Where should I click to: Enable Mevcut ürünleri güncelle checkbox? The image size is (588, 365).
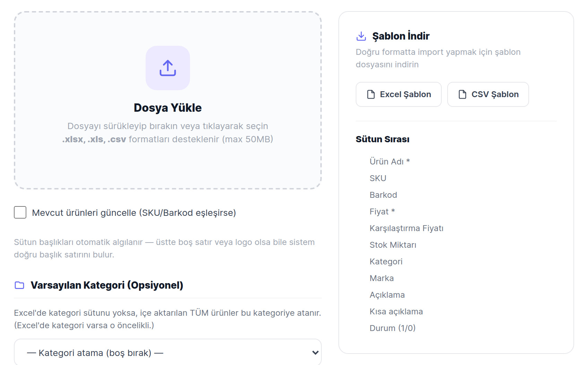click(x=20, y=212)
